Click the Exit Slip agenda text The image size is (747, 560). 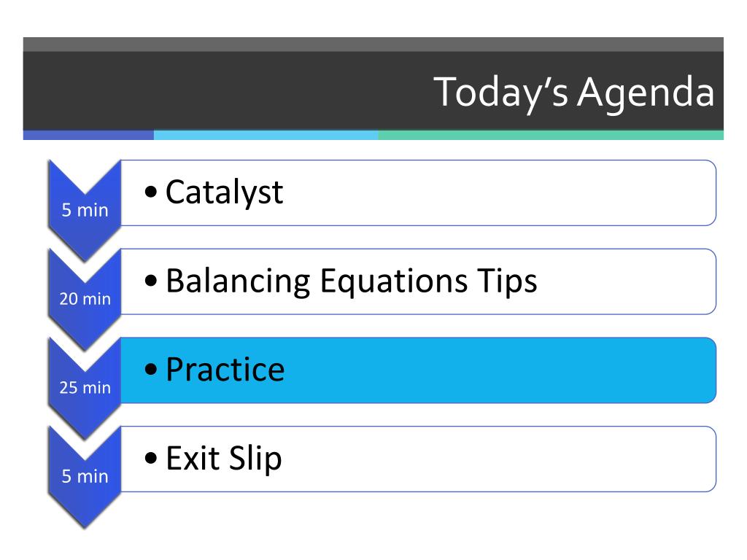223,459
